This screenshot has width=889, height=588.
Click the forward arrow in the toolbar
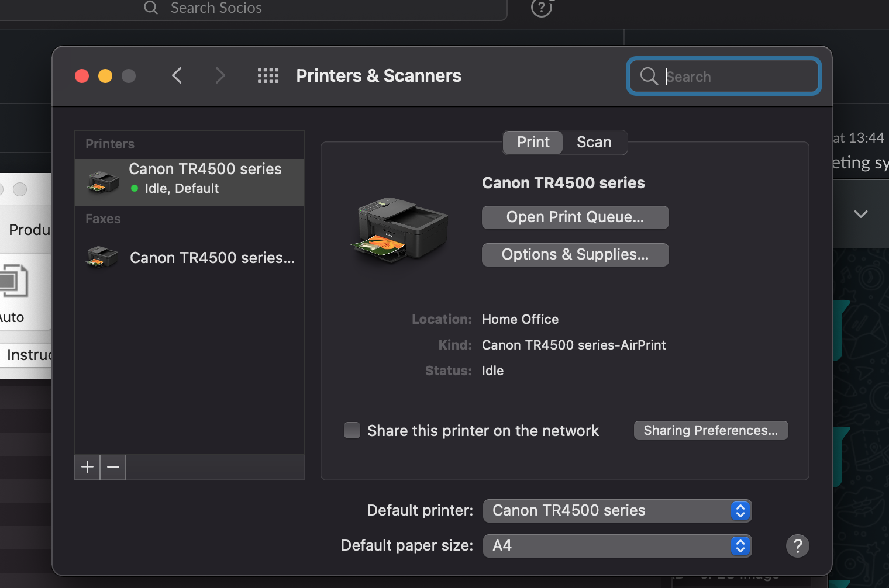pyautogui.click(x=220, y=75)
